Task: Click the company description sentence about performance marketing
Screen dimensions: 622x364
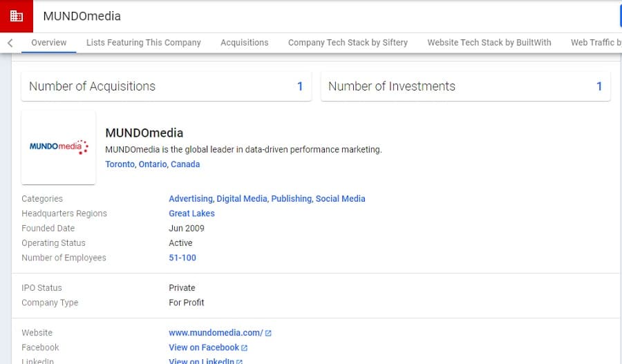Action: click(243, 149)
